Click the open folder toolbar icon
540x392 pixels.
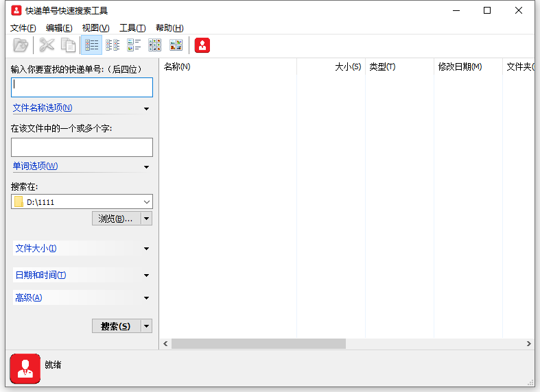pyautogui.click(x=21, y=45)
